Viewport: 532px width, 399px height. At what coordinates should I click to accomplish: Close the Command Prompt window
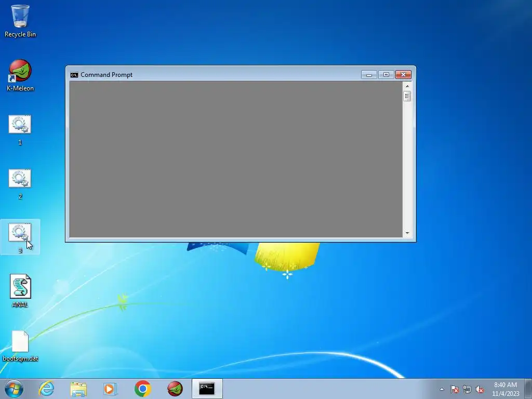pos(403,75)
